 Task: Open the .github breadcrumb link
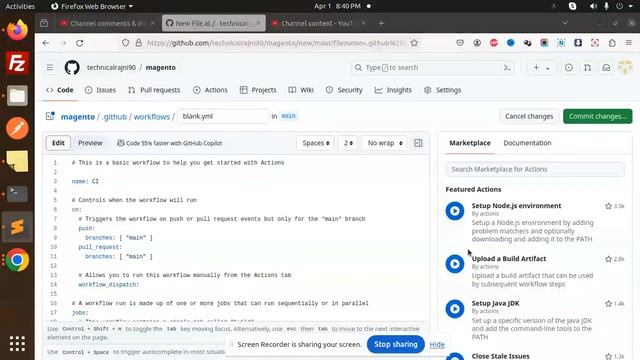(x=114, y=117)
